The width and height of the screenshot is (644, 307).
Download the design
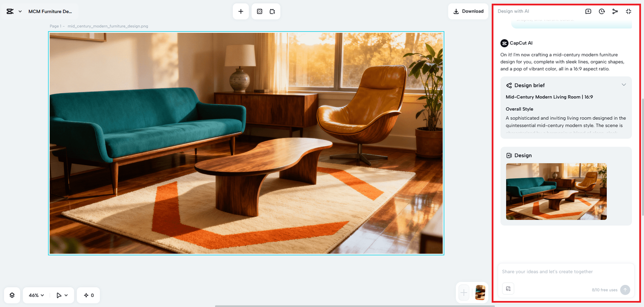click(x=468, y=11)
